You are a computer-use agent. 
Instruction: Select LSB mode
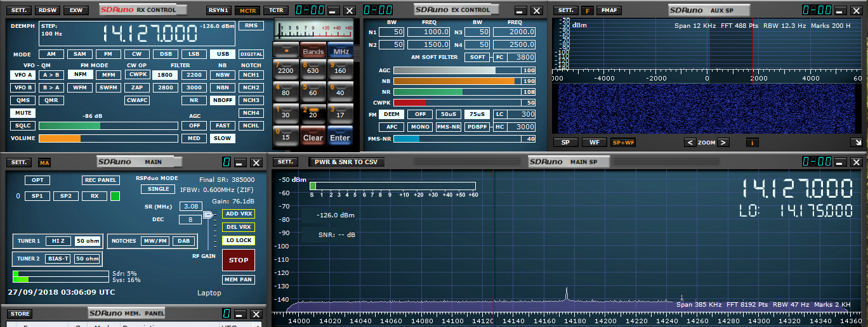pos(194,54)
